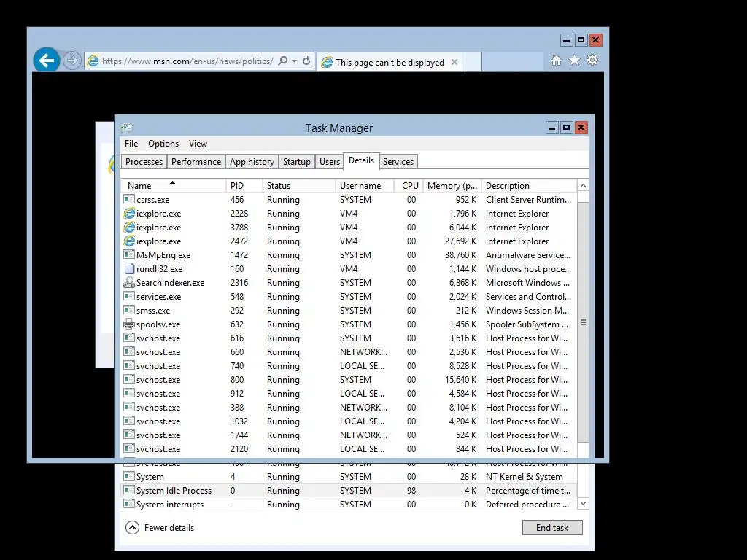
Task: Select smss.exe process icon
Action: [128, 310]
